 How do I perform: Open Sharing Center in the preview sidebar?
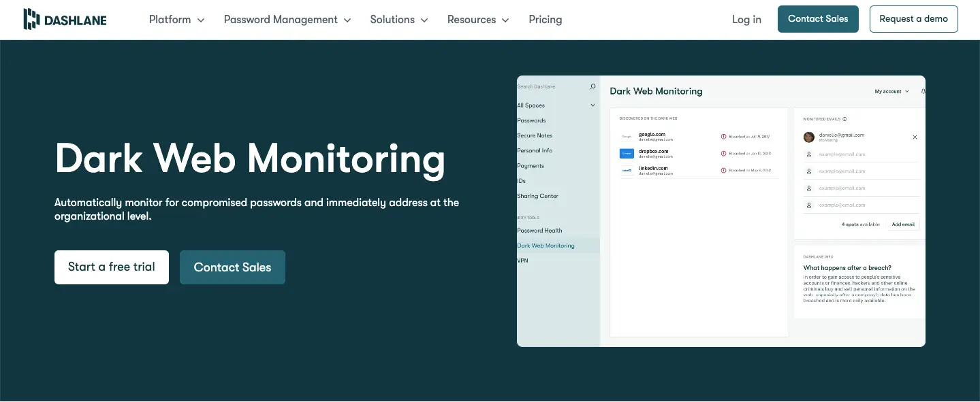point(537,196)
